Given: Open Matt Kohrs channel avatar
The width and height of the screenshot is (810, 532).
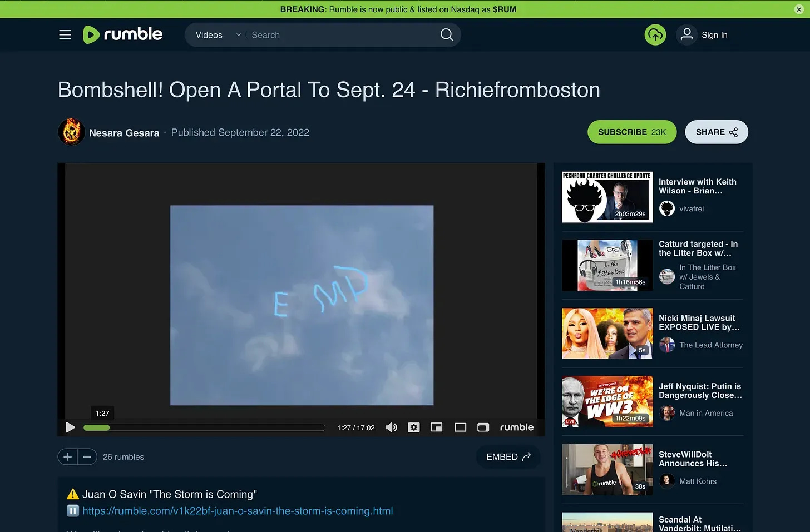Looking at the screenshot, I should click(x=667, y=481).
